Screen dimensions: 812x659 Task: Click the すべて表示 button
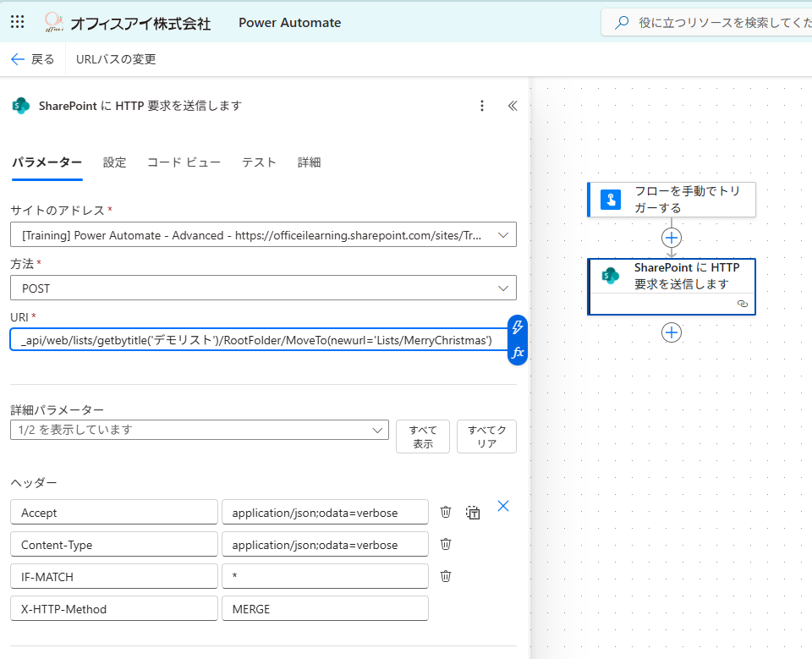[x=423, y=437]
